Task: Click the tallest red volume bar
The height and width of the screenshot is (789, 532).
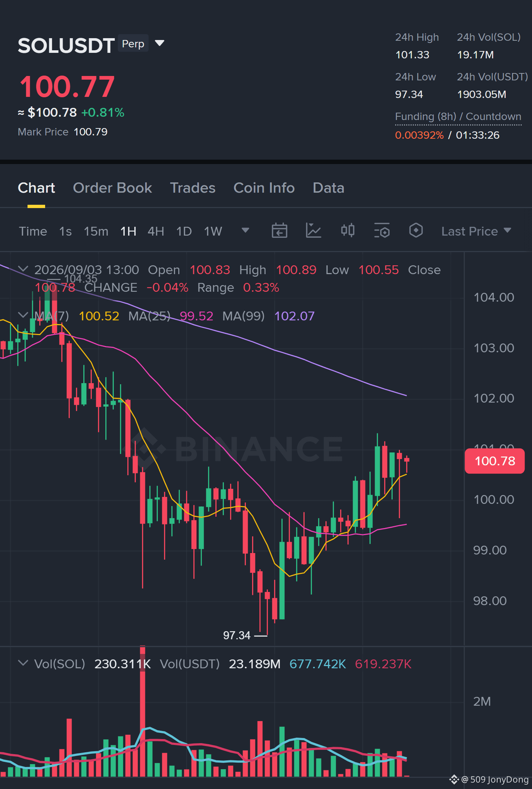Action: pos(142,711)
